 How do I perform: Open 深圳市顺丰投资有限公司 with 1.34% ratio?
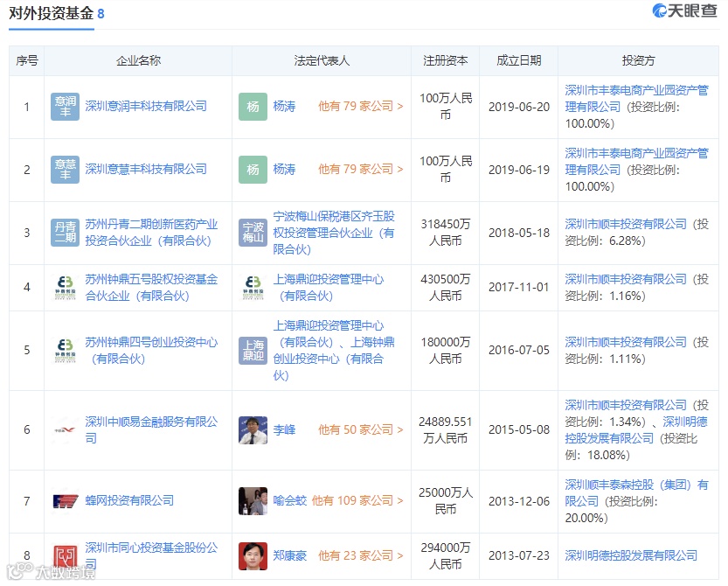(626, 405)
